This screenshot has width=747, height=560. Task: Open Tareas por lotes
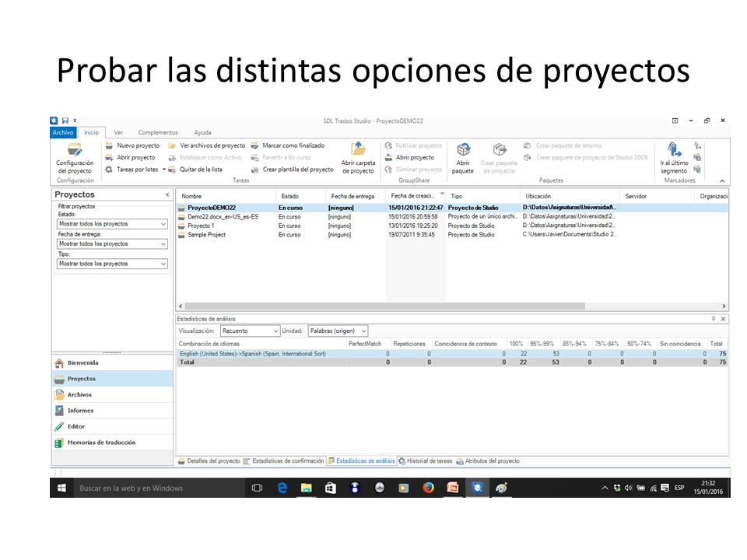[132, 170]
